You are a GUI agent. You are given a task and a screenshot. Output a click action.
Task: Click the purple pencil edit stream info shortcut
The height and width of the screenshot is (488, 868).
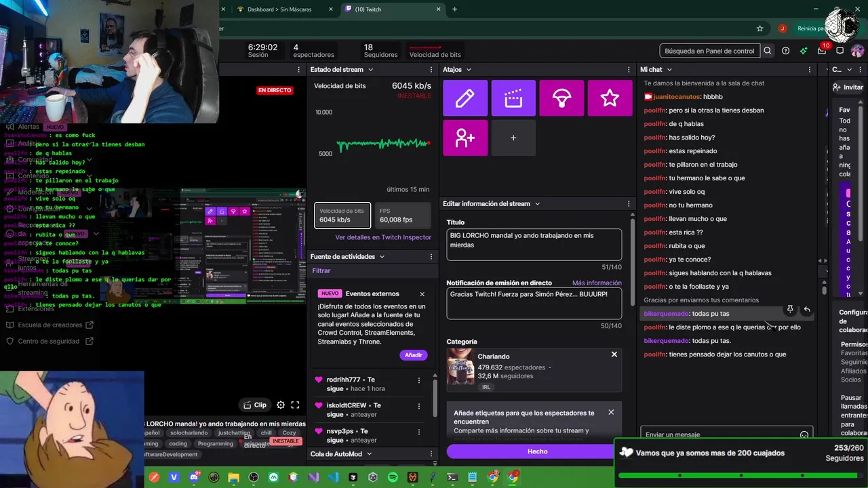[x=465, y=98]
